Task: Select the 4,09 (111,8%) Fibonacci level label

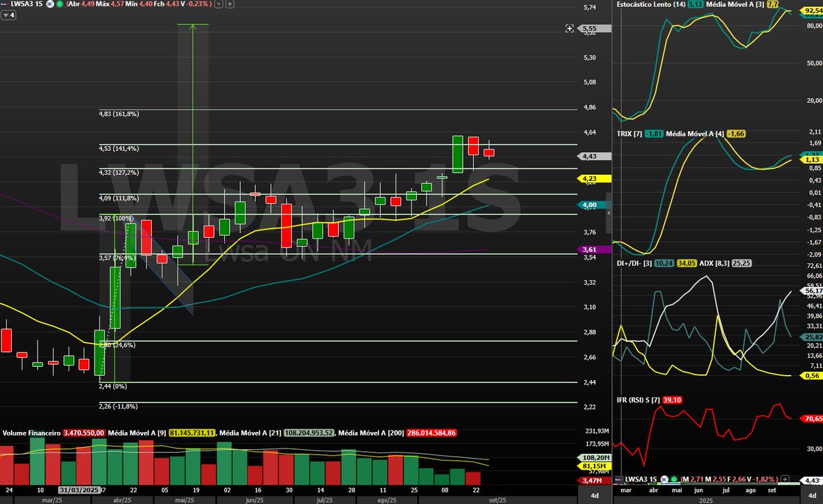Action: pyautogui.click(x=119, y=198)
